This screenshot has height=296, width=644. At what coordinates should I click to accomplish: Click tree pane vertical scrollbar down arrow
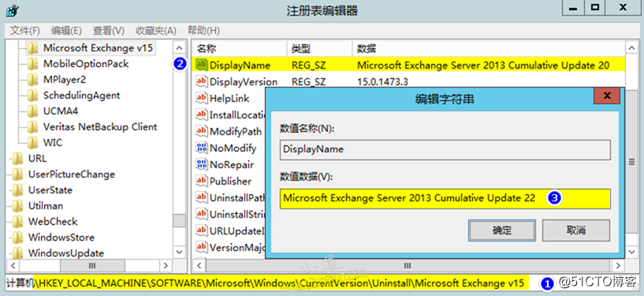point(179,252)
